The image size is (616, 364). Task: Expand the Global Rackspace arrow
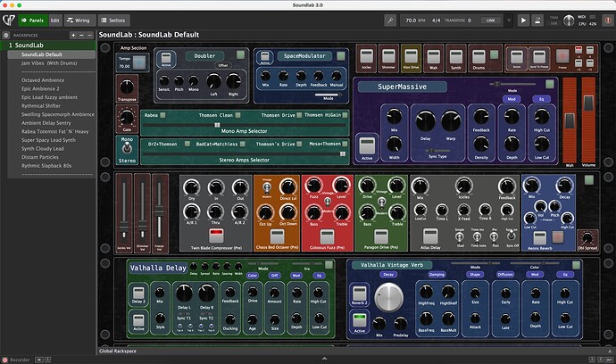pos(610,351)
